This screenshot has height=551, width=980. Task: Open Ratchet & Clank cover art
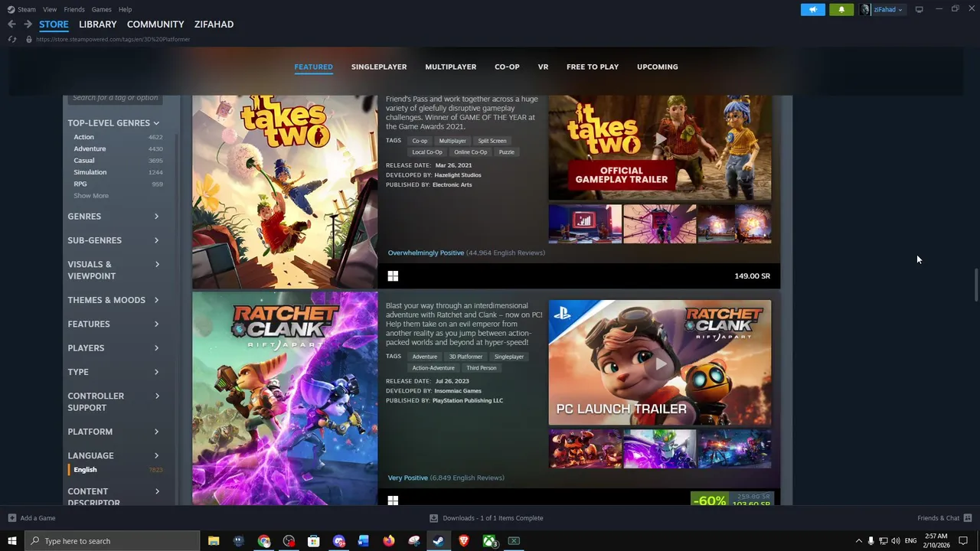coord(285,398)
